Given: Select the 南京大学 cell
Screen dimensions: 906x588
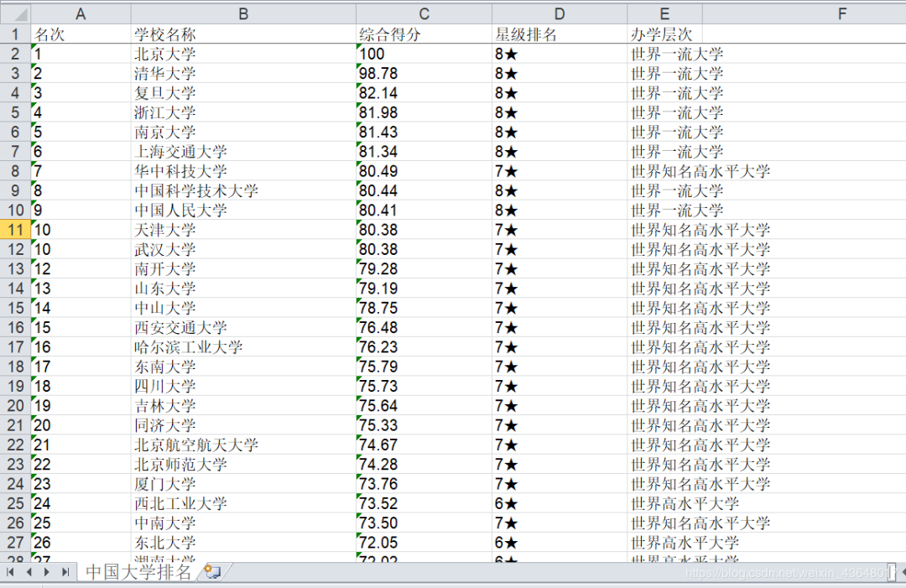Looking at the screenshot, I should click(243, 133).
